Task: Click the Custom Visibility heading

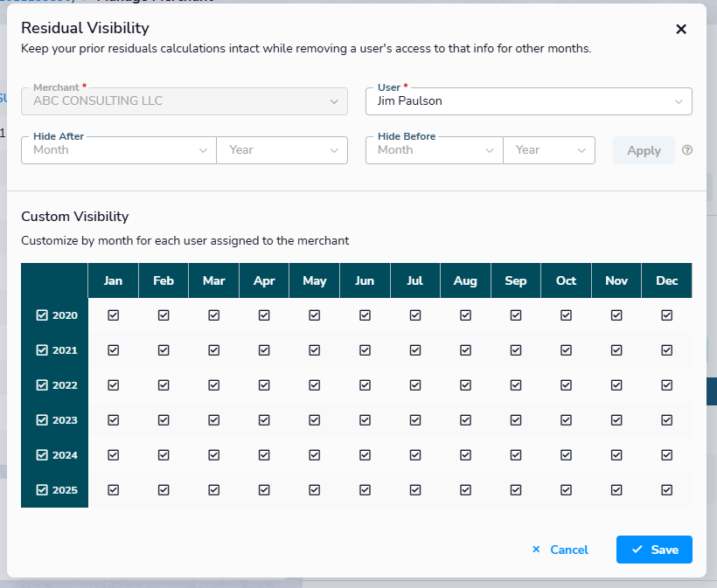Action: [75, 217]
